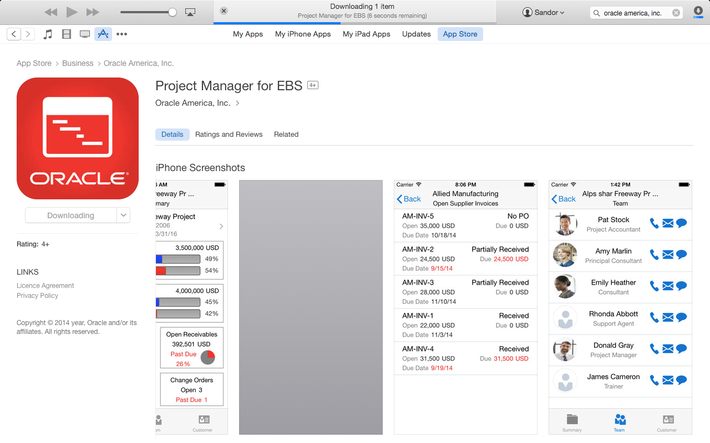This screenshot has height=443, width=710.
Task: Click Emily Heather's profile photo
Action: 565,286
